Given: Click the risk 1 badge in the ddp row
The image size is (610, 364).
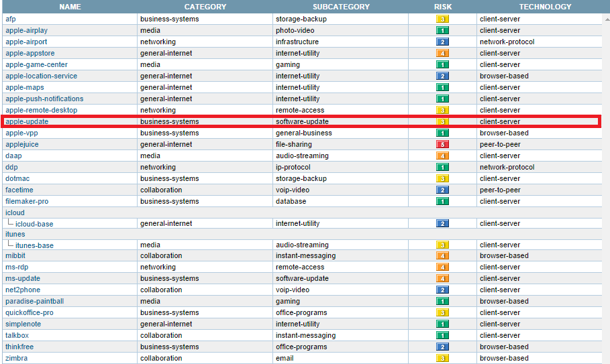Looking at the screenshot, I should [442, 167].
